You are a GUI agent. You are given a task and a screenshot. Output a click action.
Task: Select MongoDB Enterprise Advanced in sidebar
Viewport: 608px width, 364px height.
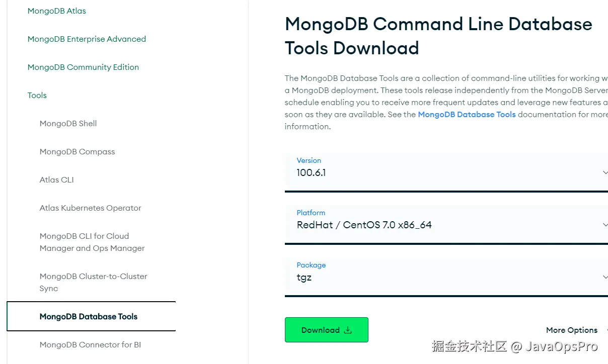pos(87,39)
